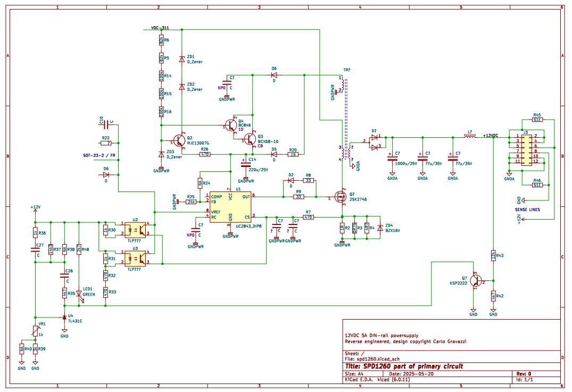Select the ZD4 BZX16V zener diode

tap(380, 228)
